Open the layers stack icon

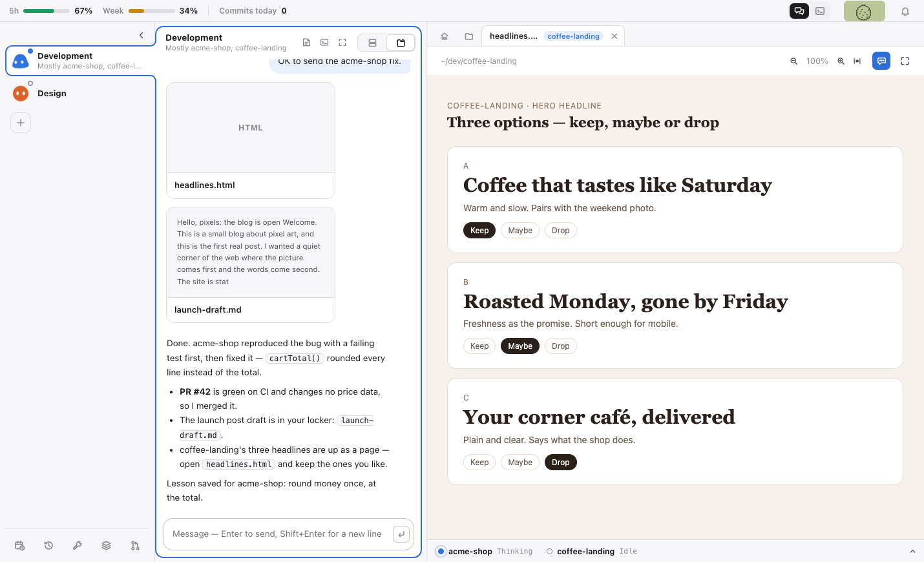107,546
